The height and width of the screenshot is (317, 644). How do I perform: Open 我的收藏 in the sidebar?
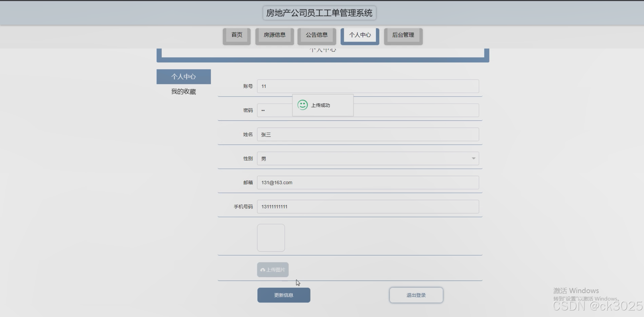tap(184, 91)
